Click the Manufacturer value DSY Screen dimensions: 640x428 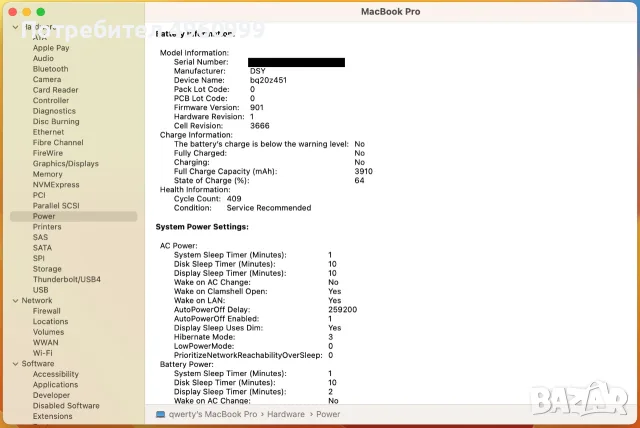[258, 71]
